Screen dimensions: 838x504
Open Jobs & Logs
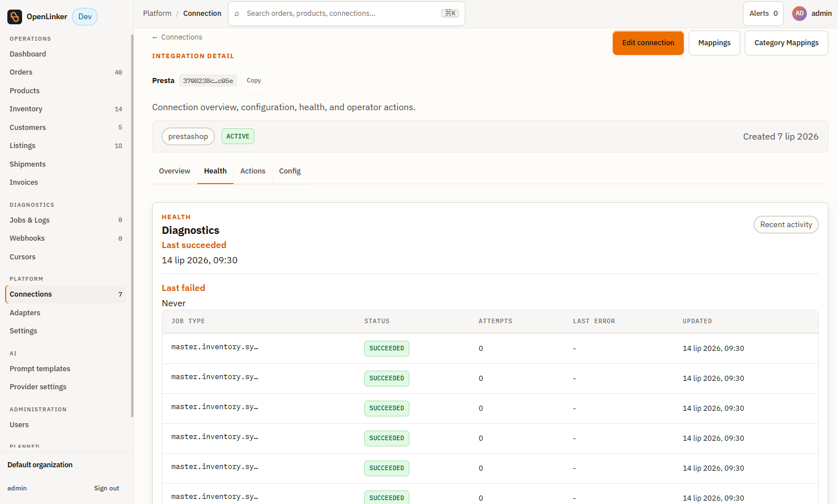pos(66,220)
